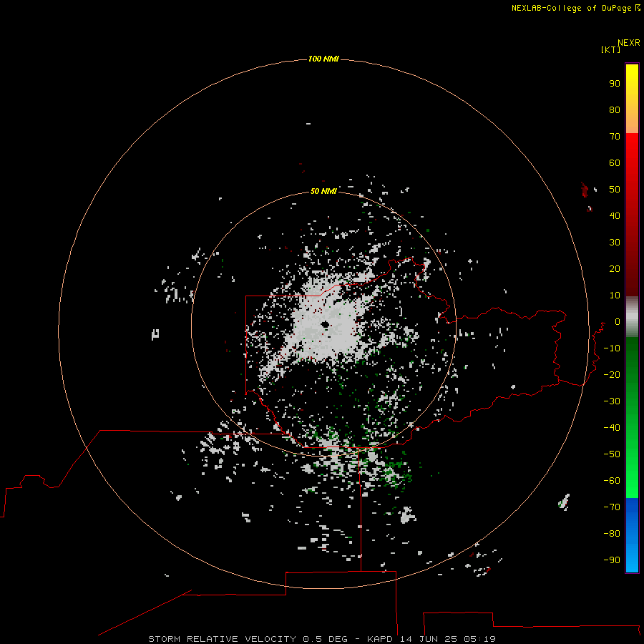Image resolution: width=644 pixels, height=644 pixels.
Task: Click the 20 value on velocity scale
Action: pyautogui.click(x=615, y=268)
